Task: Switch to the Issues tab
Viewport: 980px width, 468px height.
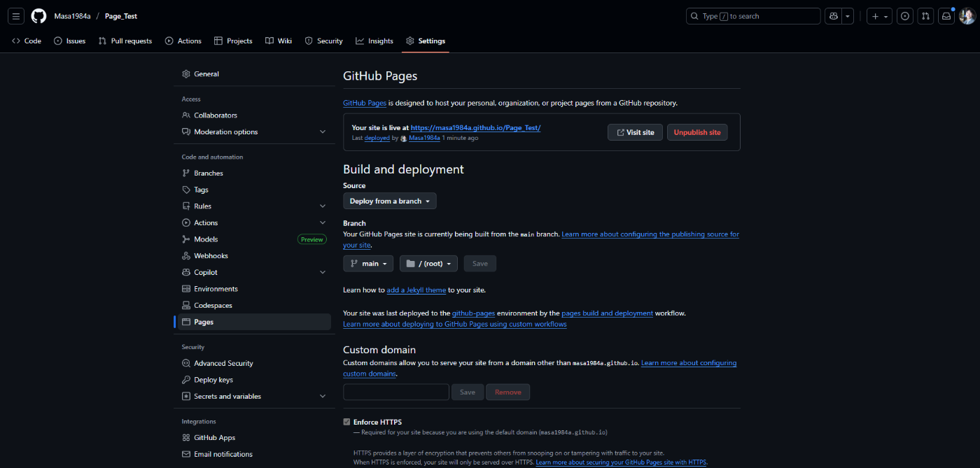Action: (69, 41)
